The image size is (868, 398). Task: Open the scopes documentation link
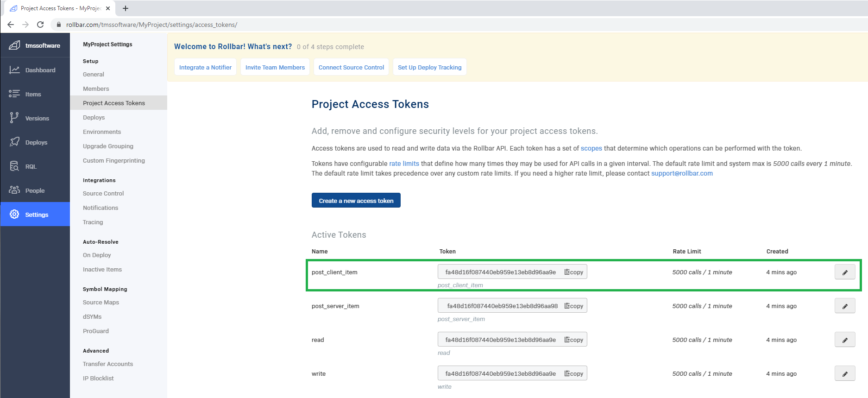(591, 149)
